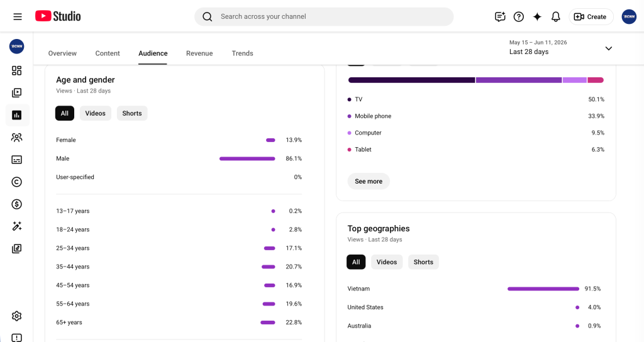Click the 18–24 years row label
The width and height of the screenshot is (644, 342).
(73, 229)
